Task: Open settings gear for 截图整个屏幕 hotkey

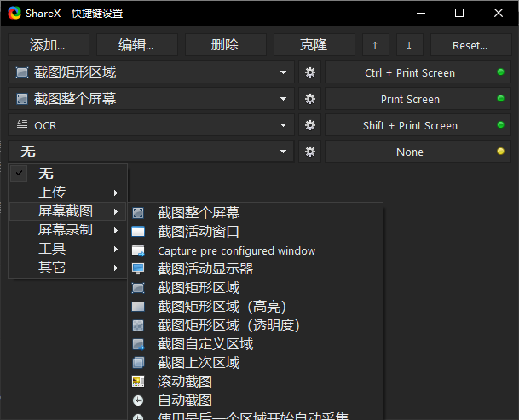Action: coord(310,99)
